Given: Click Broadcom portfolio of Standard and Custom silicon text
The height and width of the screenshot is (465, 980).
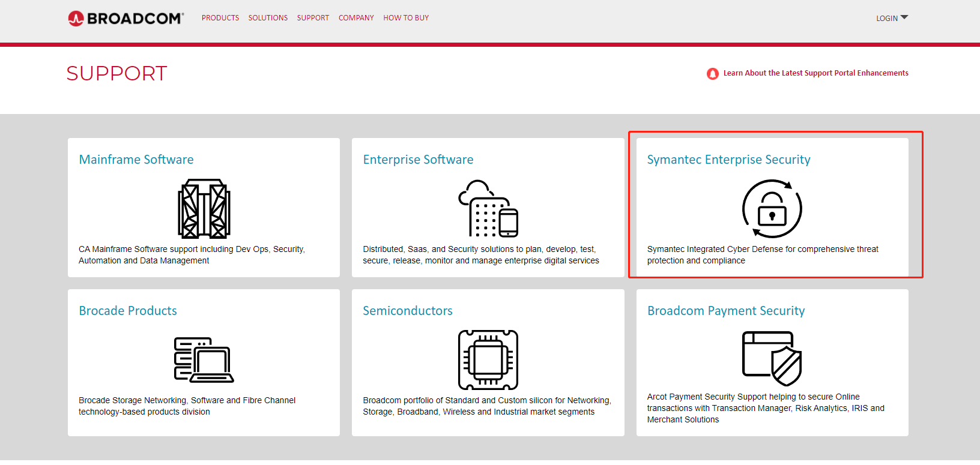Looking at the screenshot, I should [487, 406].
